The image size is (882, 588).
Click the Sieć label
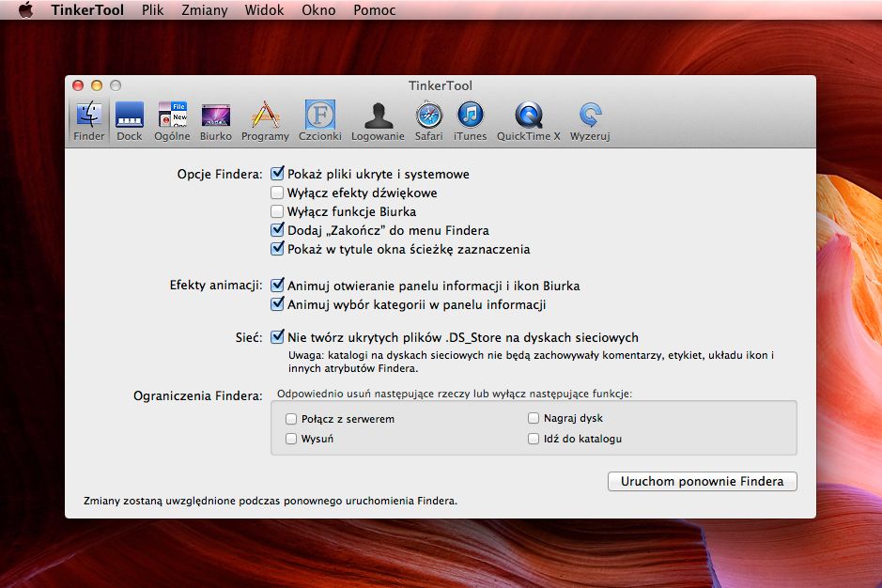249,337
